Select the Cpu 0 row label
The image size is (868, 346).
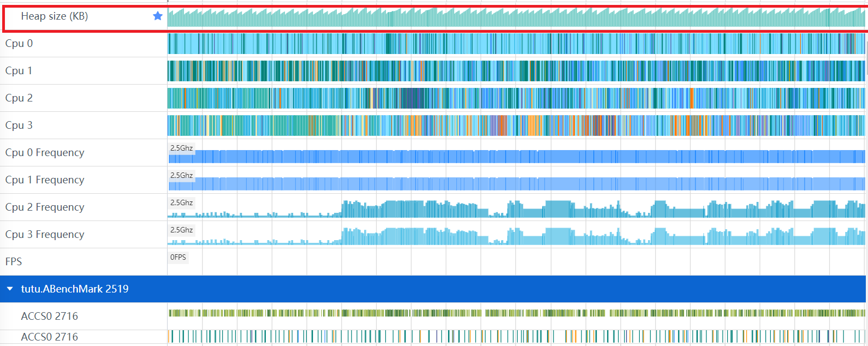coord(19,44)
